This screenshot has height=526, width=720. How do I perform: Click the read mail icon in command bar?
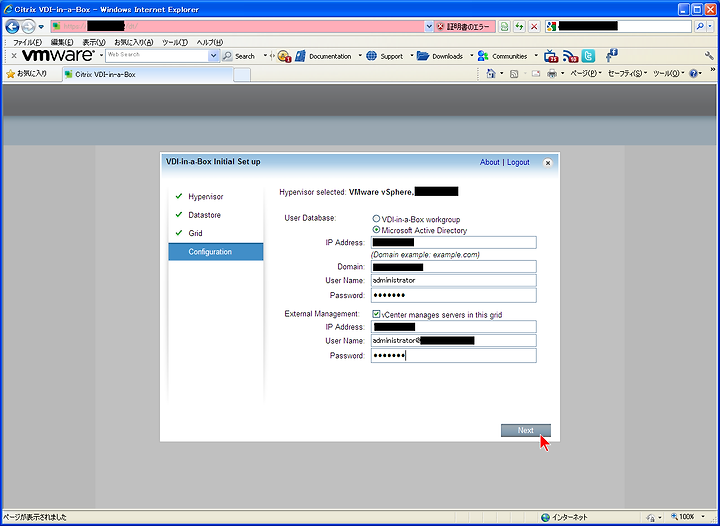[x=535, y=73]
